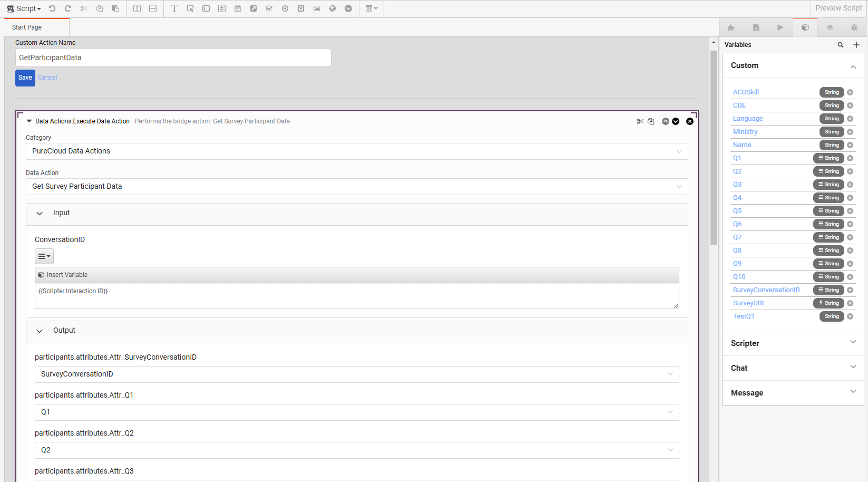Open the Script menu dropdown
Screen dimensions: 868x482
click(24, 8)
